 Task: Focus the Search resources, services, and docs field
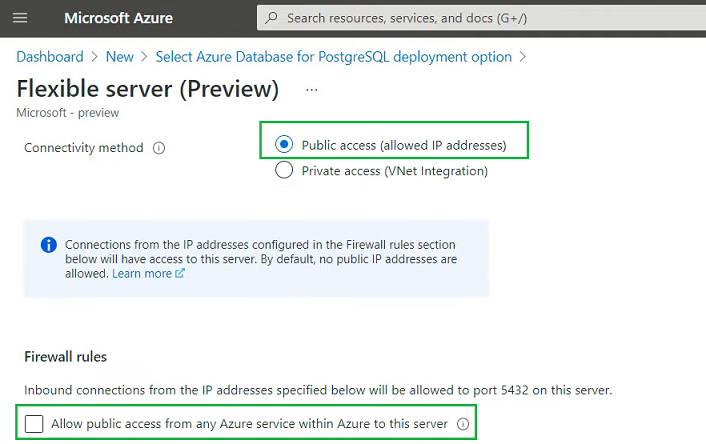(x=481, y=18)
